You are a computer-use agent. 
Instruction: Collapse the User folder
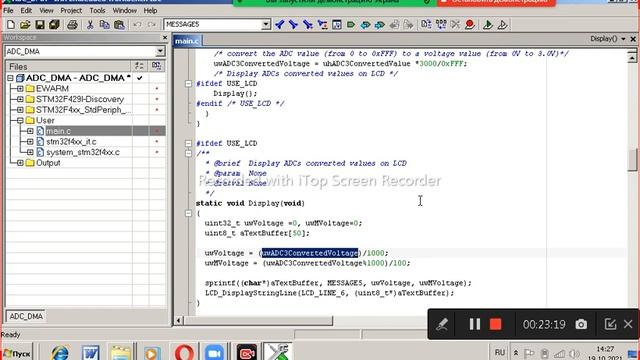coord(20,120)
